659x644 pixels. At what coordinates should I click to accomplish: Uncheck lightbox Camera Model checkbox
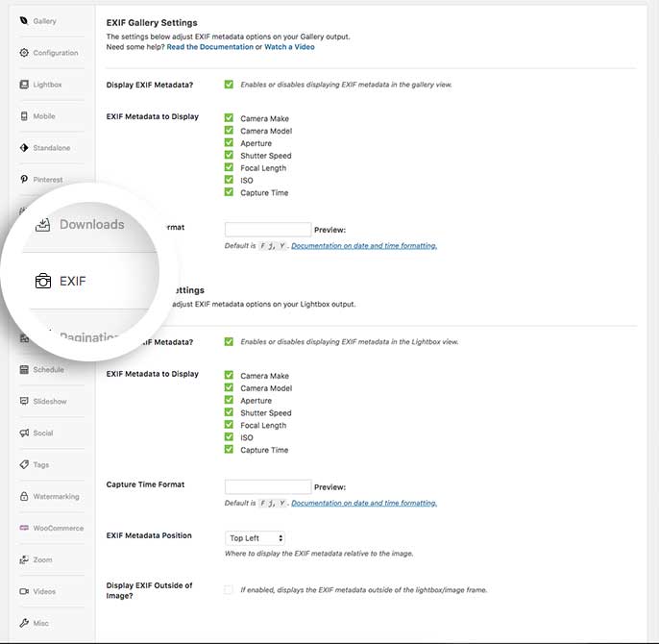coord(229,388)
